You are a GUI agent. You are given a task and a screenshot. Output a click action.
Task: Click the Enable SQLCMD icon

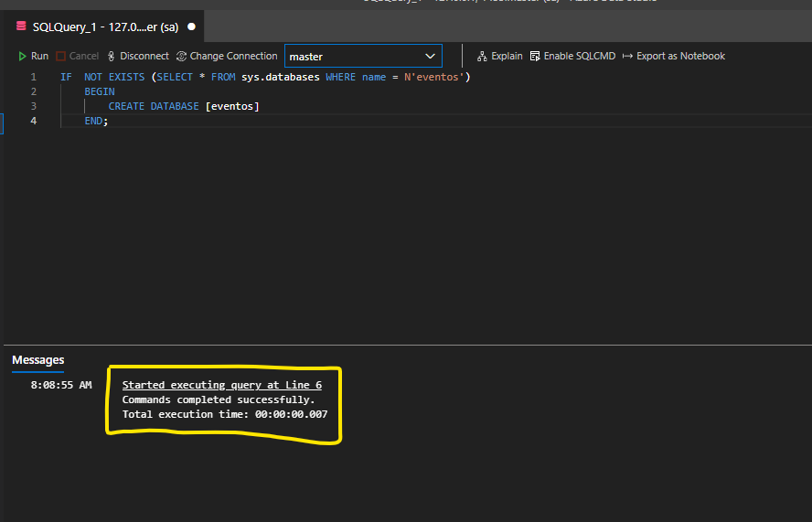[x=535, y=56]
